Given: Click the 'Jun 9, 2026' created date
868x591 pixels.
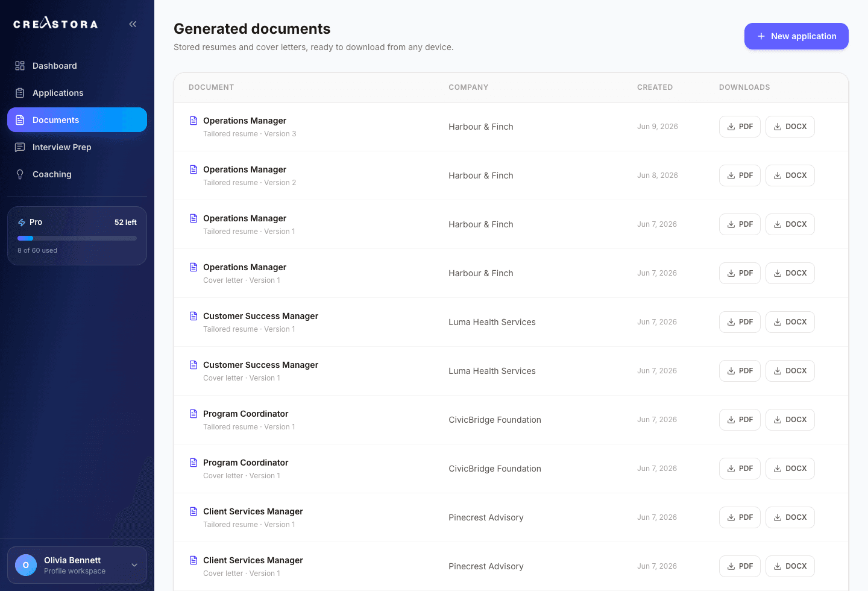Looking at the screenshot, I should click(658, 127).
